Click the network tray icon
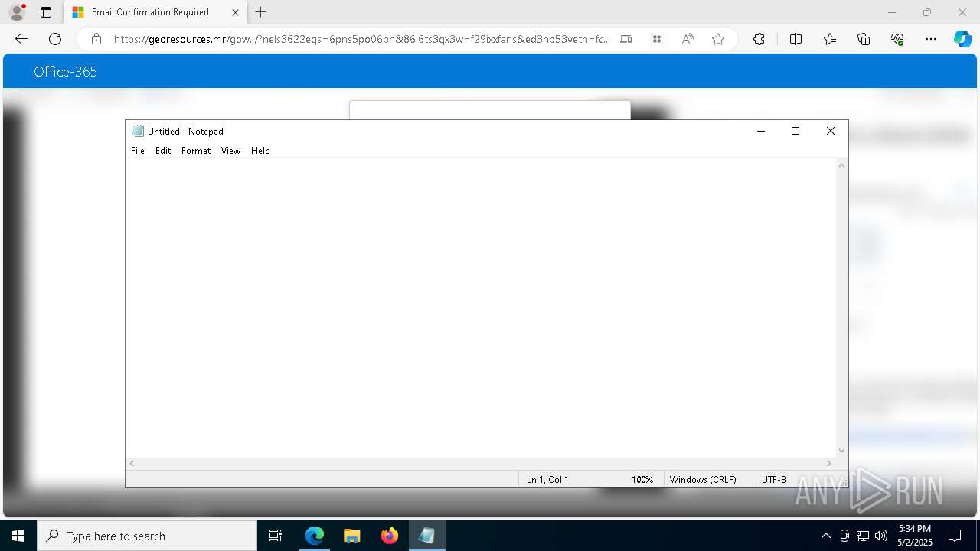This screenshot has height=551, width=980. [x=863, y=536]
